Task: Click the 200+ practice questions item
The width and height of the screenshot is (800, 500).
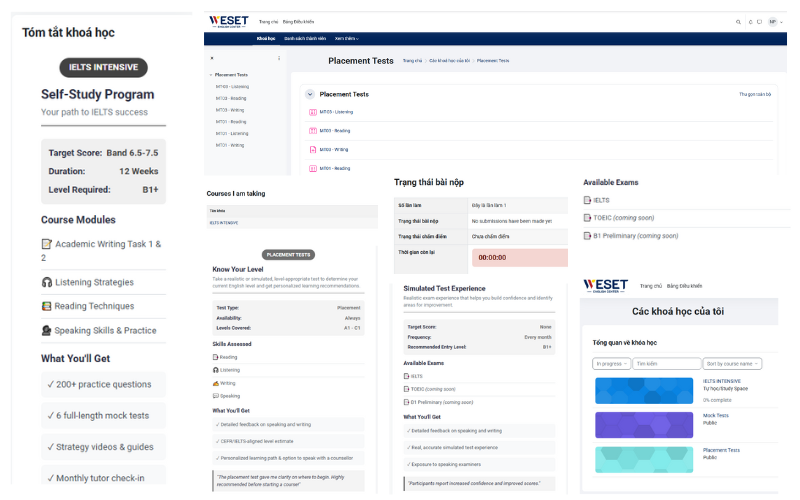Action: 104,385
